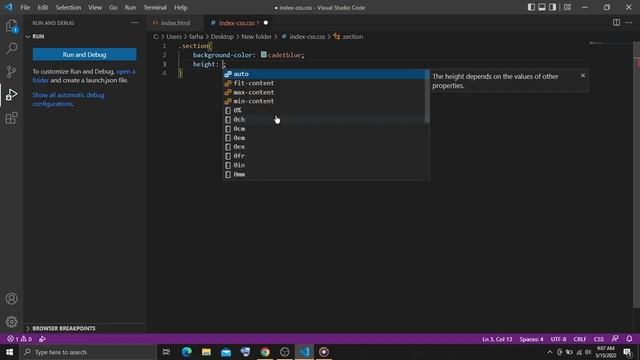Launch Microsoft Edge from taskbar
Viewport: 640px width, 360px height.
[x=187, y=352]
